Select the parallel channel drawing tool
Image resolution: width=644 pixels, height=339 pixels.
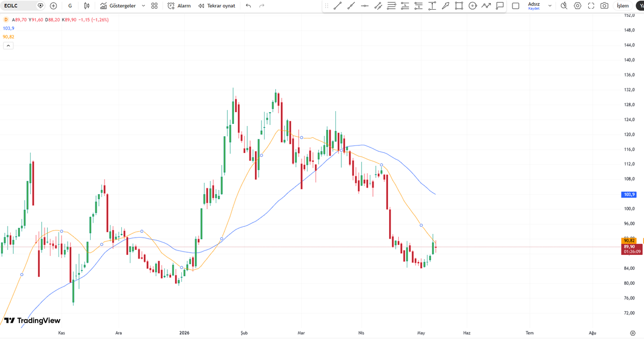[378, 6]
